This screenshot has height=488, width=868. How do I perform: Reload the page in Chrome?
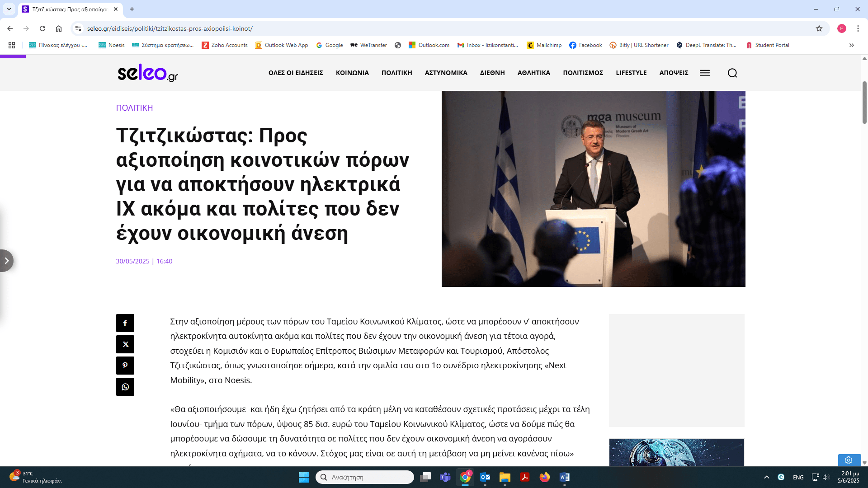[42, 28]
